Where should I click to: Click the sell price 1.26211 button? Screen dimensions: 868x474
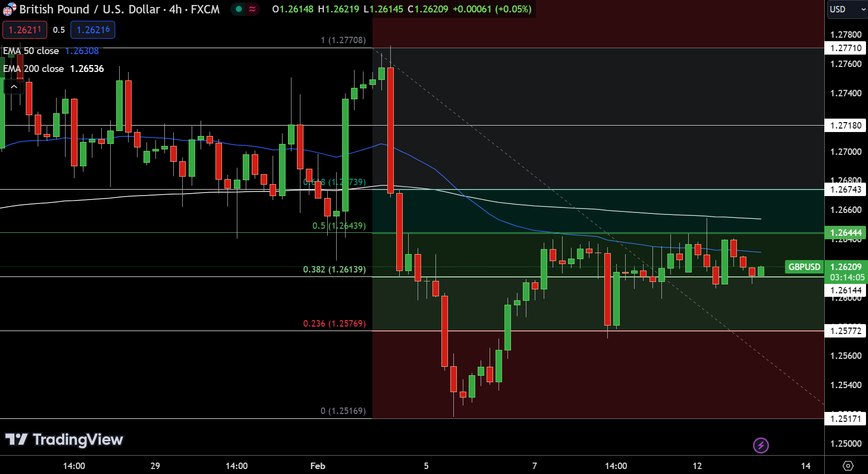pyautogui.click(x=25, y=30)
